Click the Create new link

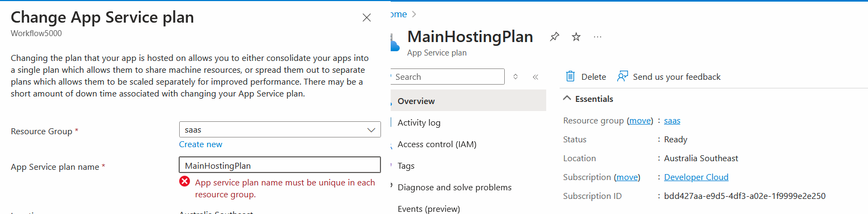click(x=201, y=144)
